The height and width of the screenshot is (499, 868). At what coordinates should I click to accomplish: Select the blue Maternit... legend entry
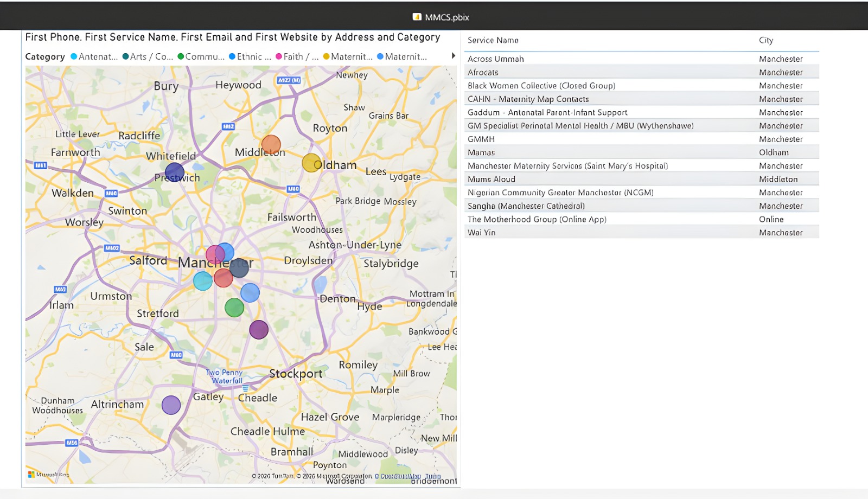(x=402, y=56)
